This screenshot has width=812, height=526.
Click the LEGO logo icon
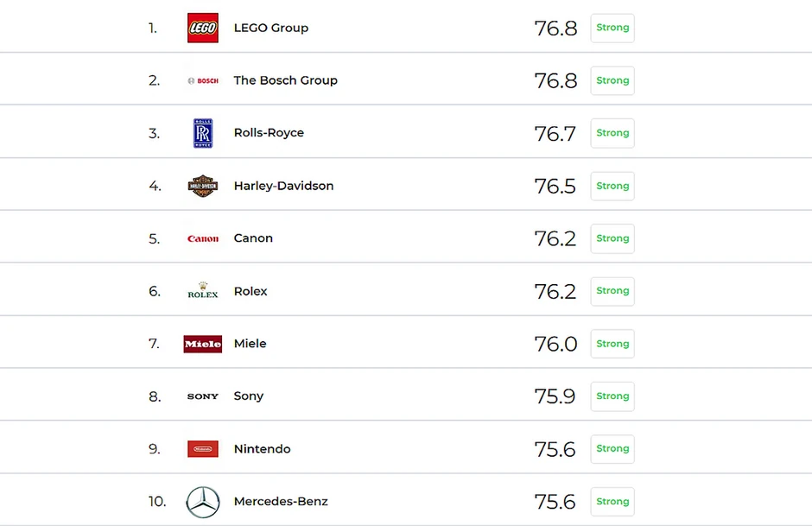tap(203, 28)
